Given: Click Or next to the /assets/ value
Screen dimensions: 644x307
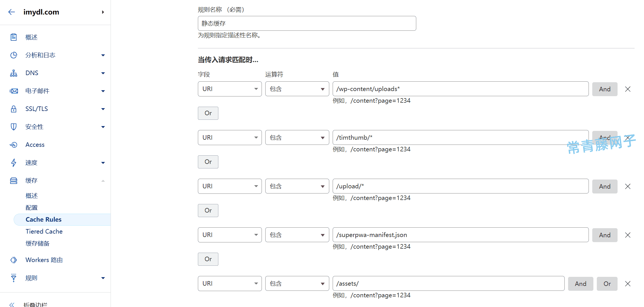Looking at the screenshot, I should [x=607, y=284].
